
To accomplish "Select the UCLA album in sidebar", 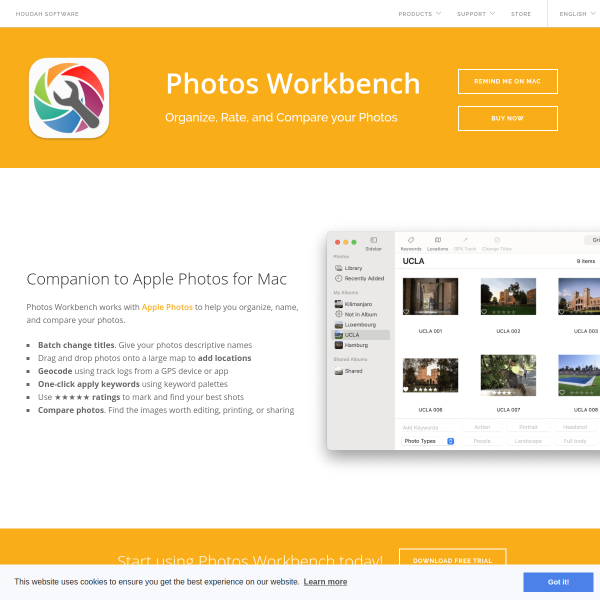I will (361, 335).
